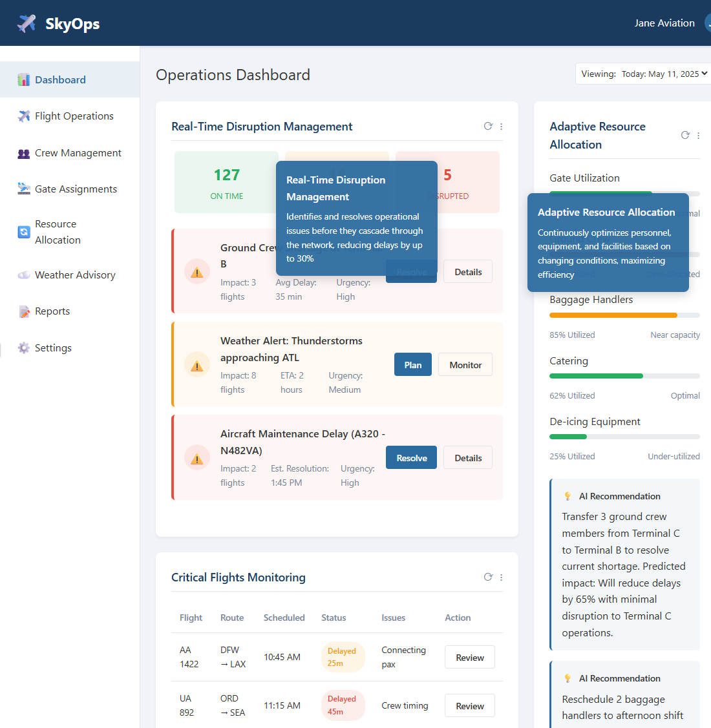
Task: Refresh the Real-Time Disruption Management panel
Action: click(488, 127)
